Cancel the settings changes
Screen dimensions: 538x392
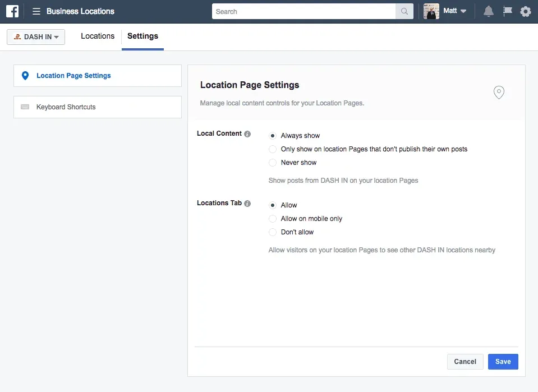[x=465, y=362]
